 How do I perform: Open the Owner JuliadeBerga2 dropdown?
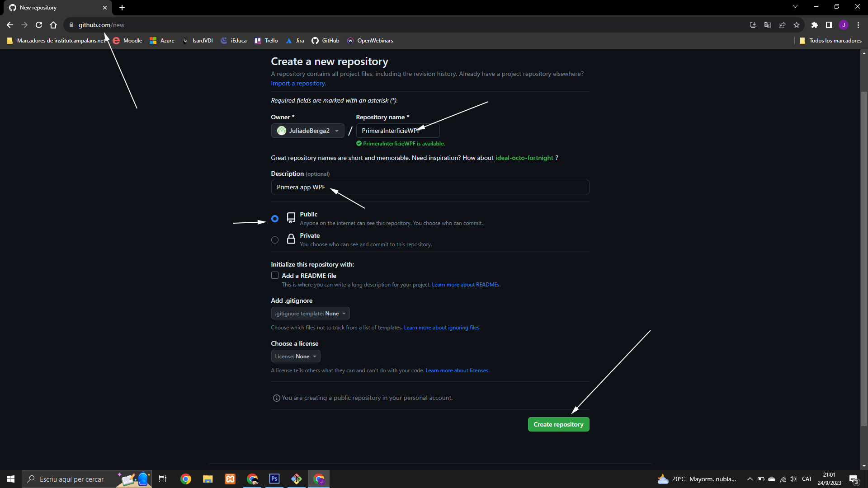click(307, 131)
